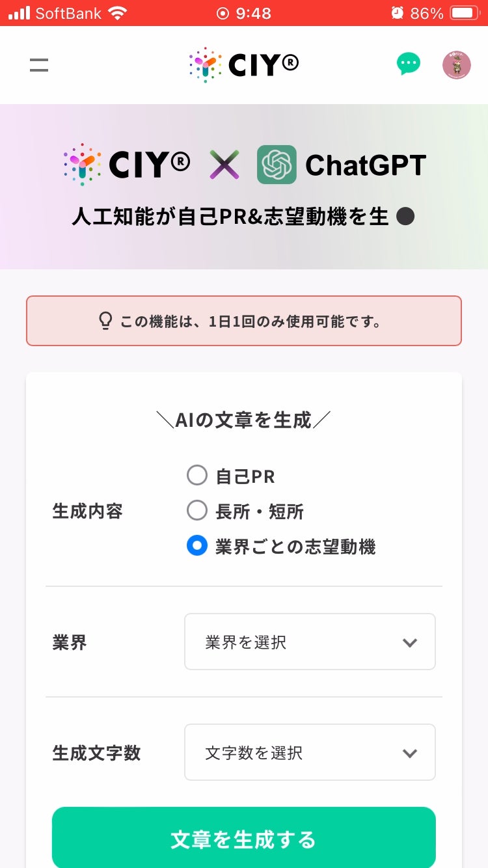
Task: Open the user profile avatar
Action: (456, 65)
